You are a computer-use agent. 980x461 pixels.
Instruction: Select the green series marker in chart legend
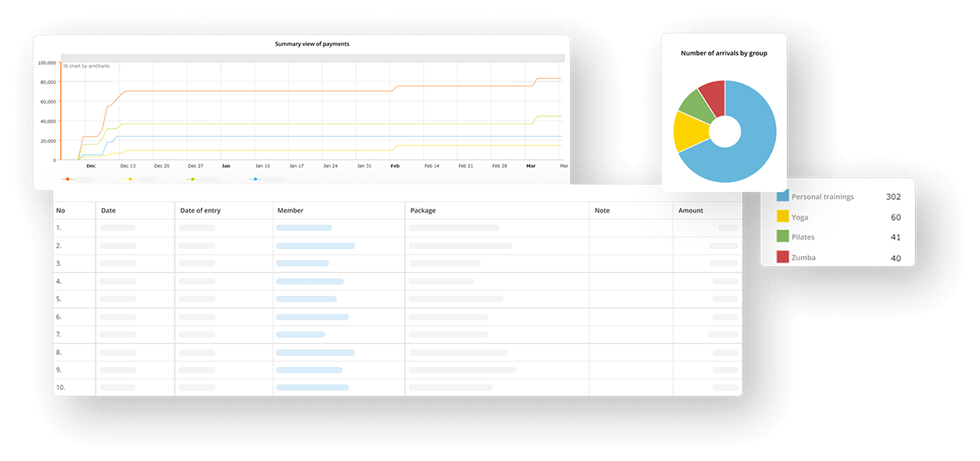coord(192,179)
